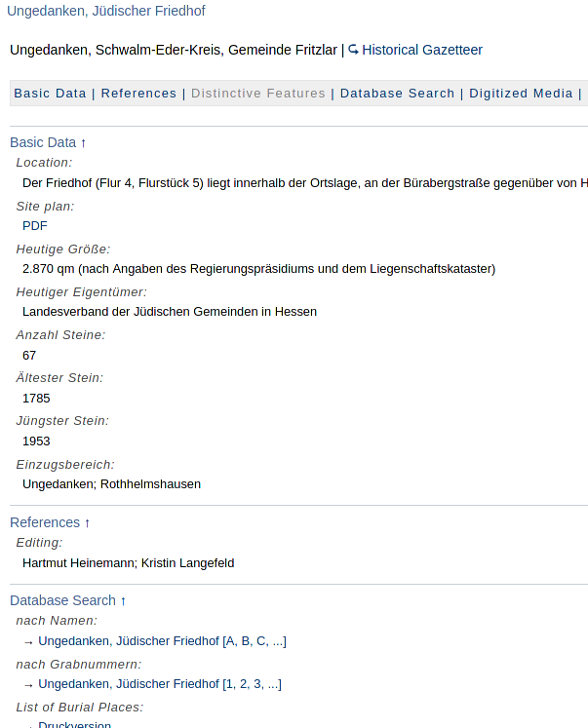Filter names by letter A

coord(231,641)
